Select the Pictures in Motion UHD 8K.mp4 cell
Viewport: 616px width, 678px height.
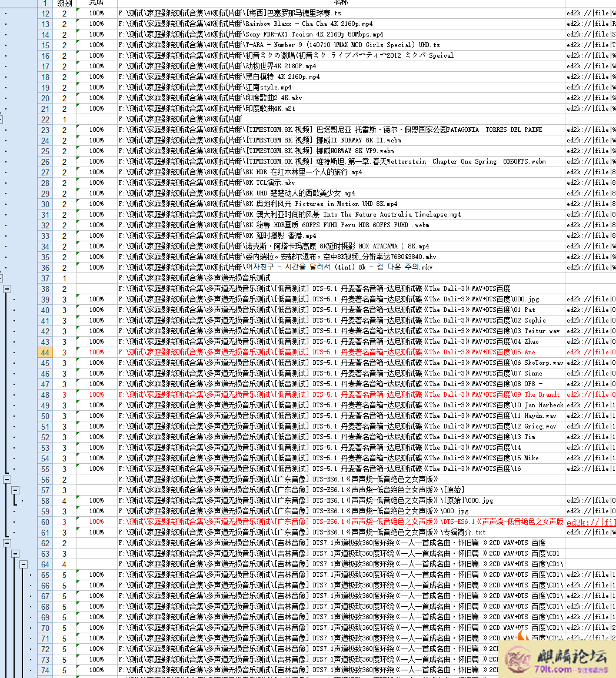tap(341, 204)
